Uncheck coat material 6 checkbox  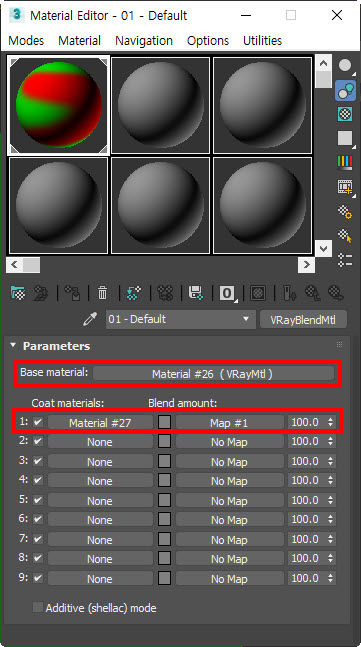(x=38, y=519)
